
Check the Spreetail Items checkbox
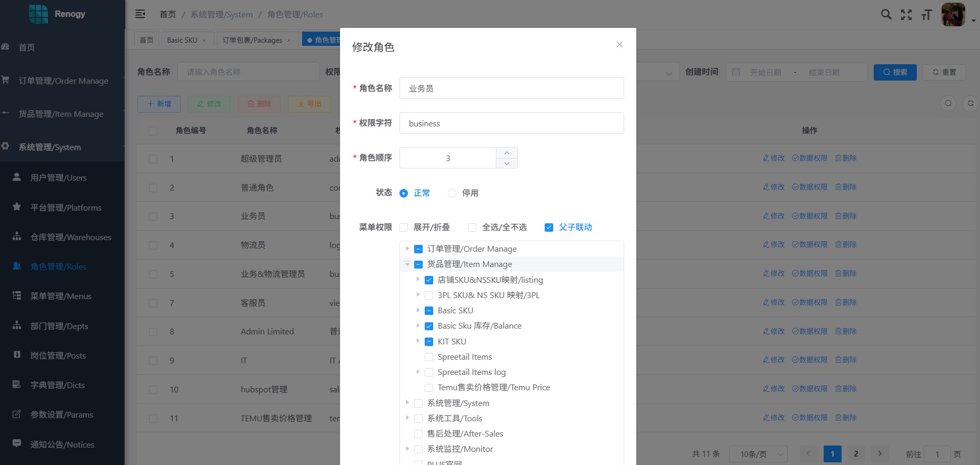[x=429, y=357]
